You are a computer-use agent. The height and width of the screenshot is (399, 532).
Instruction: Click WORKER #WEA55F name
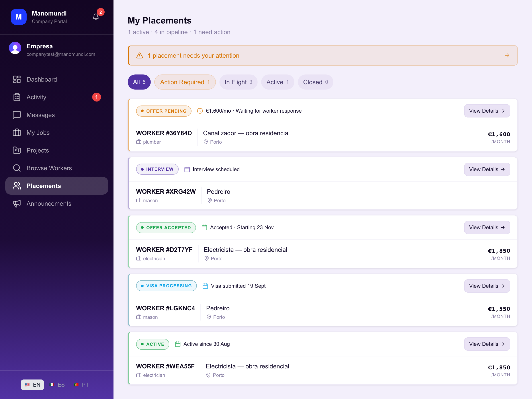click(x=165, y=366)
